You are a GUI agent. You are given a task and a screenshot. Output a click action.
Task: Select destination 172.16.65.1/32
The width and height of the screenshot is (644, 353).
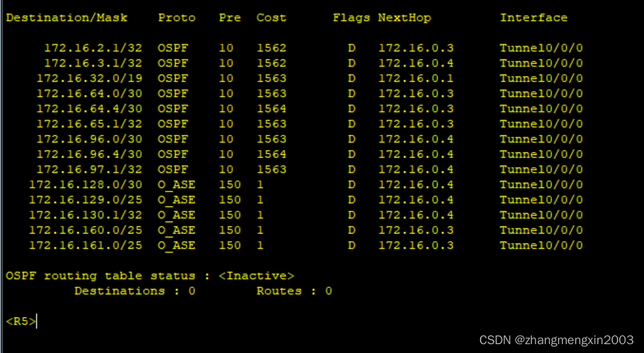pos(89,124)
